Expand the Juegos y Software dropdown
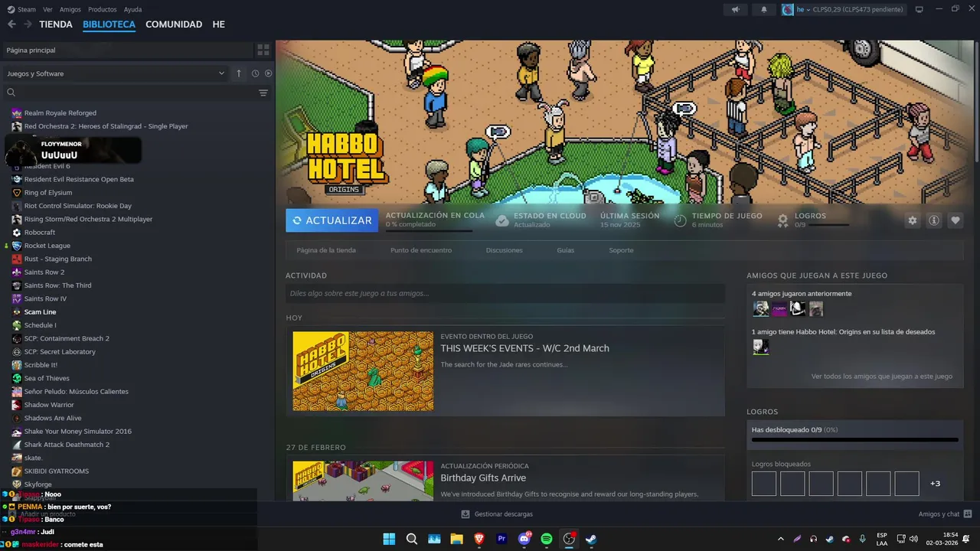This screenshot has width=980, height=551. (x=221, y=73)
